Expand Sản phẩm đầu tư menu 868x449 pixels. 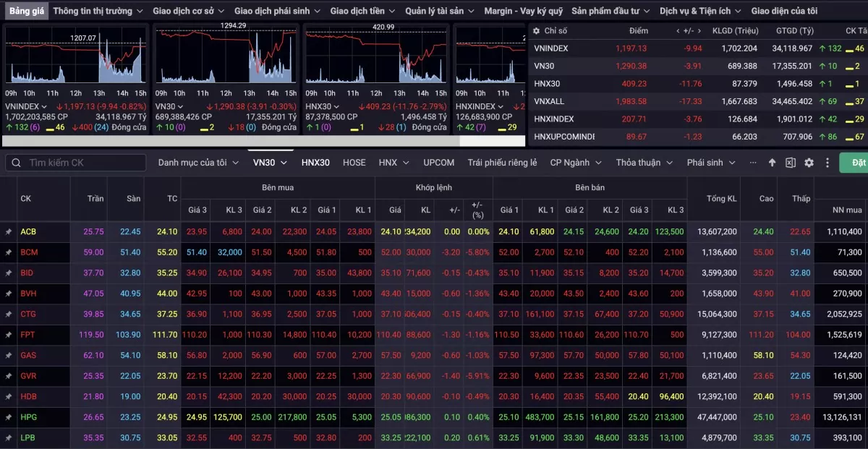click(610, 11)
